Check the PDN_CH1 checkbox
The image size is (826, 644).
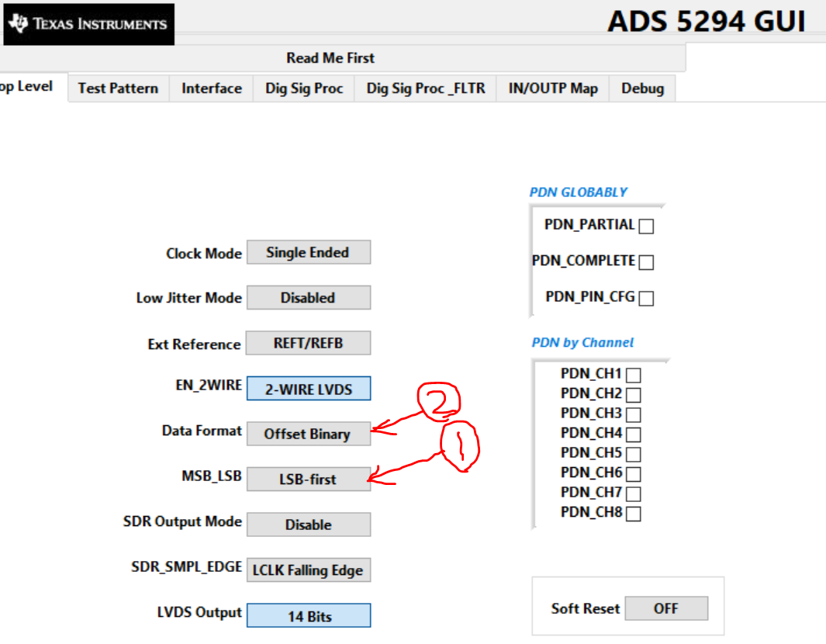coord(634,376)
